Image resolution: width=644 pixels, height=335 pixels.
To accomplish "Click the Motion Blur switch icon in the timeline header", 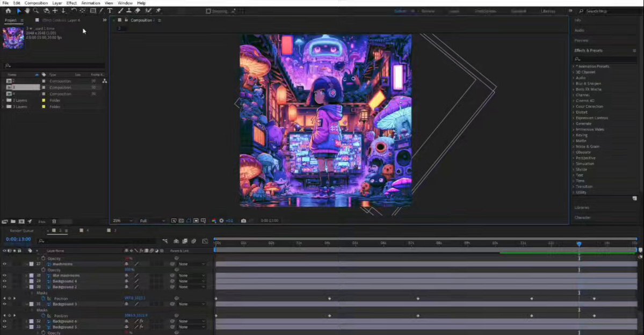I will pos(194,241).
